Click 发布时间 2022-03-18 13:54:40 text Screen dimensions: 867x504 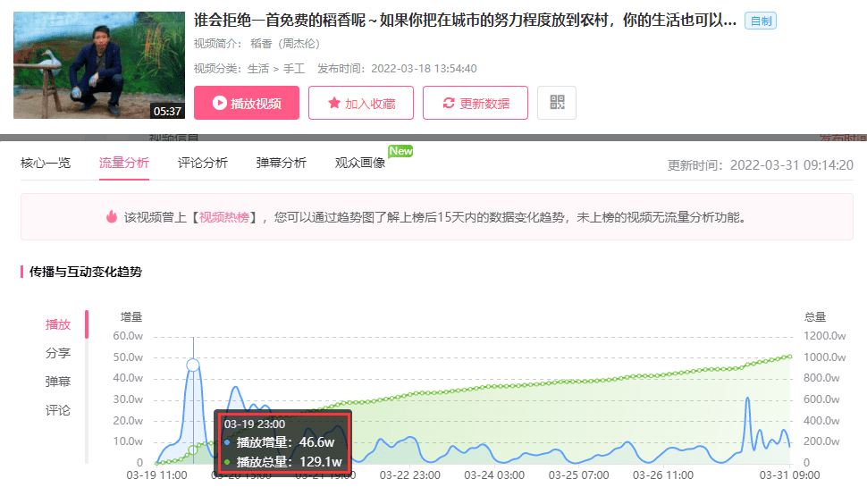397,69
